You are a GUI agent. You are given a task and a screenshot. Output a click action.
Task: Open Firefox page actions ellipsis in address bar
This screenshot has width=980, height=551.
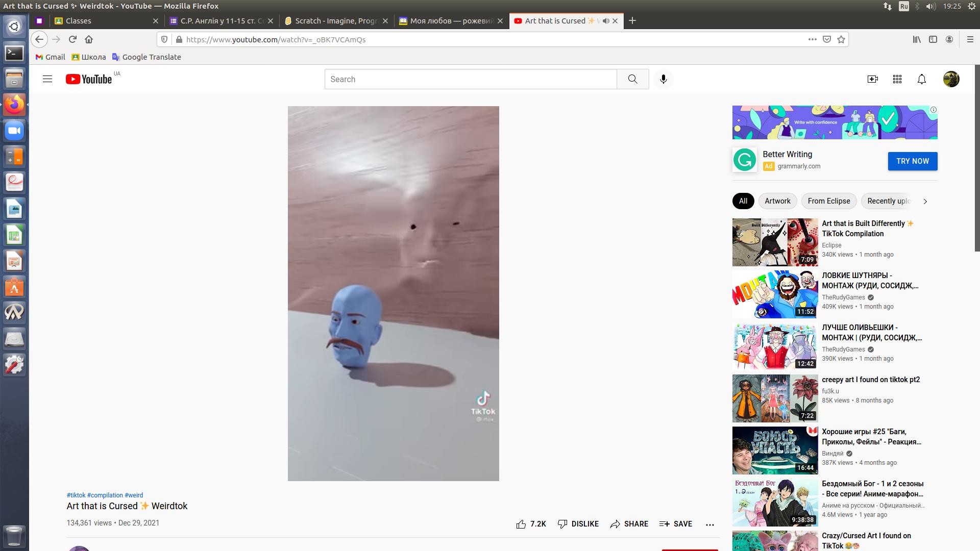point(812,39)
